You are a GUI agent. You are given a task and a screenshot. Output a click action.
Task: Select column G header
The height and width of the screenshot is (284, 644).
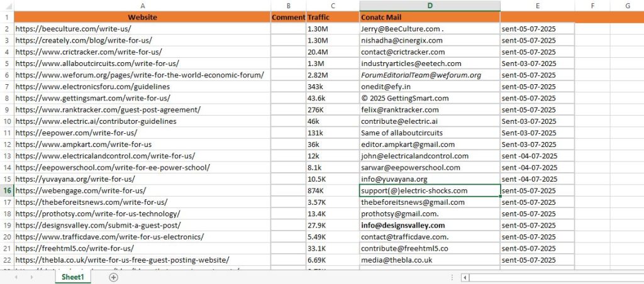(x=627, y=6)
